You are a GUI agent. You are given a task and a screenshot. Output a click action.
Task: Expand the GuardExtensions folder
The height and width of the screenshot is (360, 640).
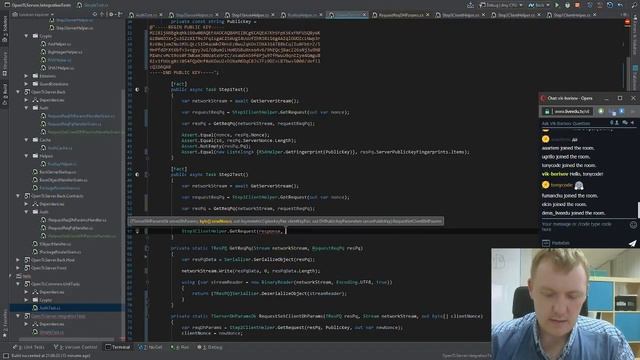click(26, 84)
